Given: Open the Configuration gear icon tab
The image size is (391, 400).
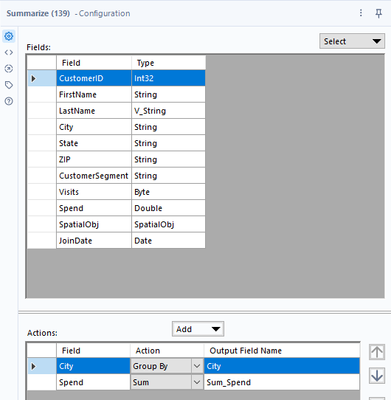Looking at the screenshot, I should 9,36.
